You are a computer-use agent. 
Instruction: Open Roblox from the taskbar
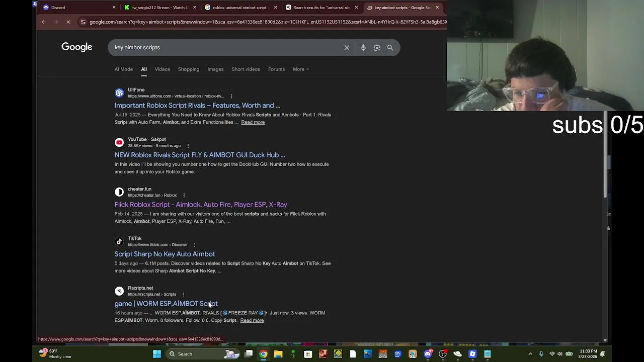pos(472,354)
